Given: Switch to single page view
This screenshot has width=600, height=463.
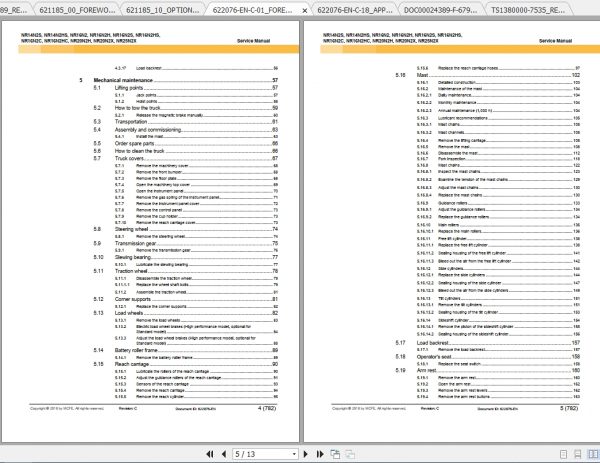Looking at the screenshot, I should tap(563, 454).
